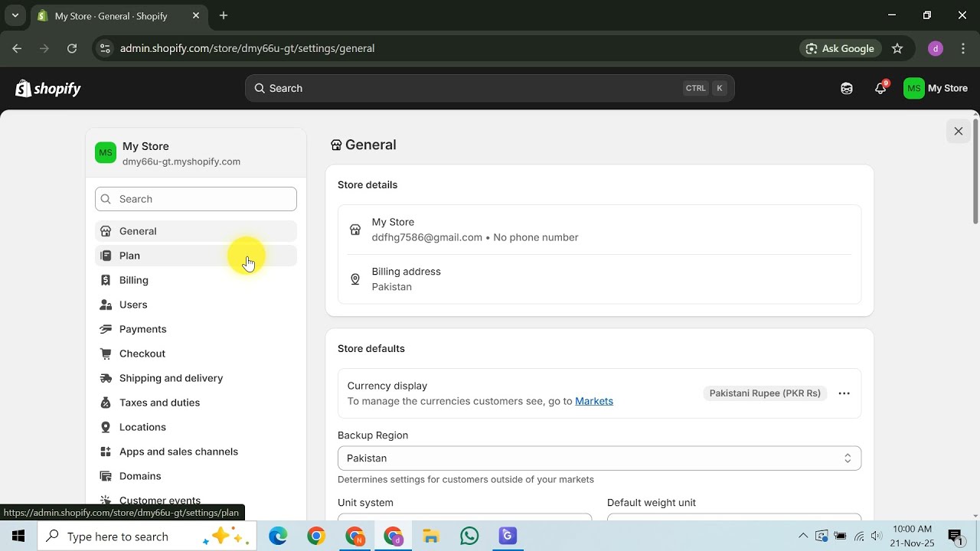Open Taxes and duties settings
This screenshot has height=551, width=980.
tap(196, 403)
